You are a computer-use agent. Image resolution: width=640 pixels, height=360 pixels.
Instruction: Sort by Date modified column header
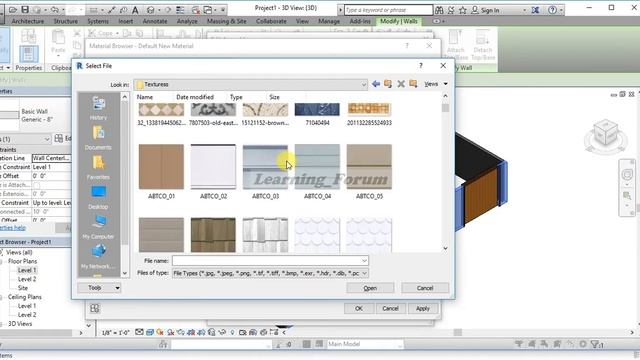[x=195, y=97]
